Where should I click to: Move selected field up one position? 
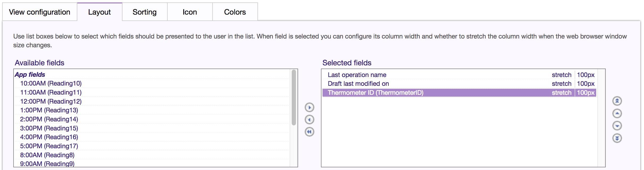coord(617,113)
